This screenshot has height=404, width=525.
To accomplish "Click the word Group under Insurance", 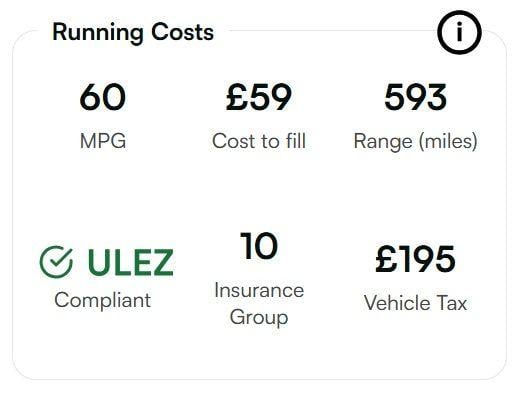I will pos(259,317).
